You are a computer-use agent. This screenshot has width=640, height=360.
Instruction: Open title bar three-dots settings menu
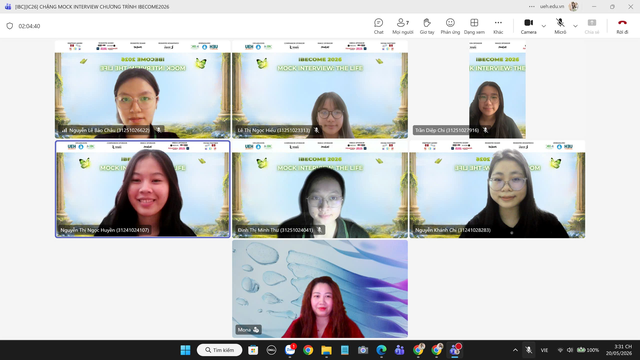pos(531,7)
